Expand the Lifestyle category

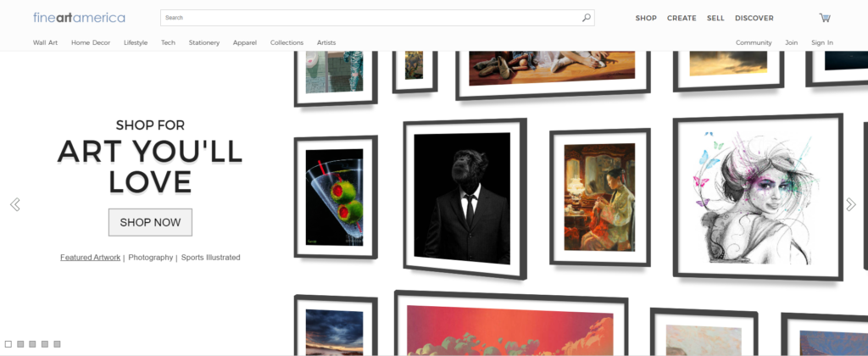pyautogui.click(x=136, y=42)
